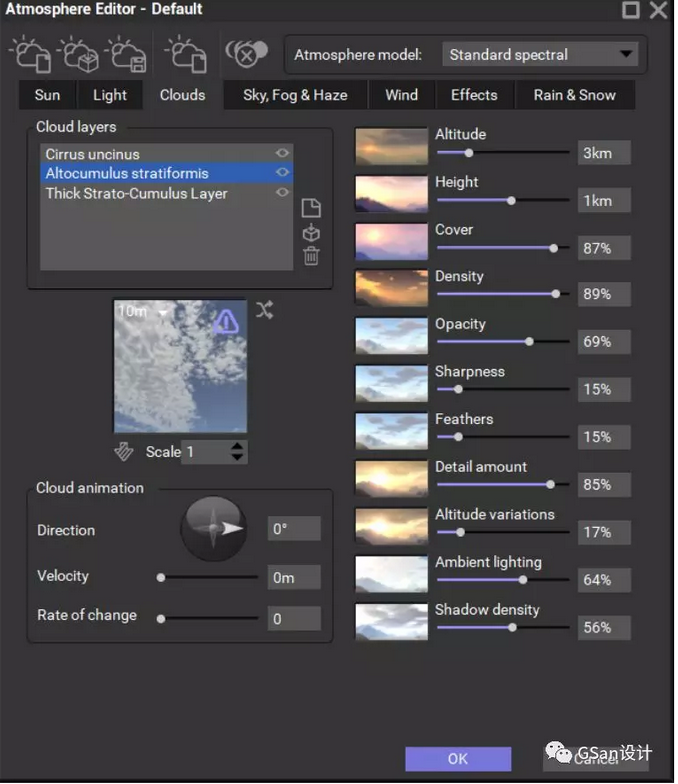Screen dimensions: 678x784
Task: Click the load atmosphere from collection cube icon
Action: point(79,54)
